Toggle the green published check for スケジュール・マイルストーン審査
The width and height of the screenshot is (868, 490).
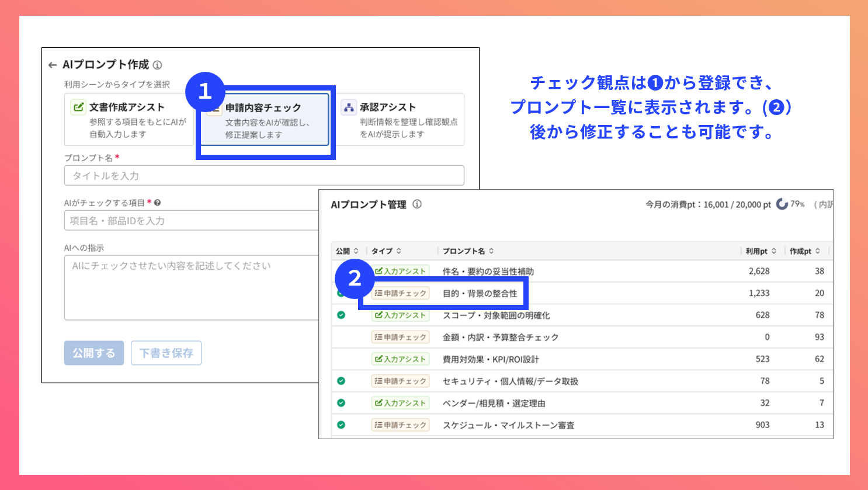point(341,425)
